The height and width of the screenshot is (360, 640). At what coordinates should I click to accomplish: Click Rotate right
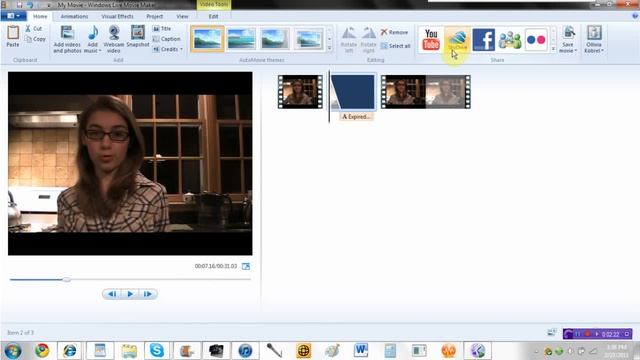(x=368, y=40)
